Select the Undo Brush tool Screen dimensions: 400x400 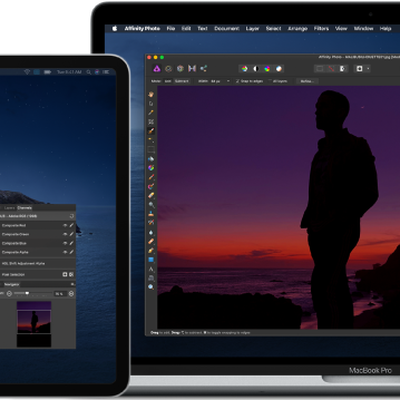pyautogui.click(x=151, y=223)
